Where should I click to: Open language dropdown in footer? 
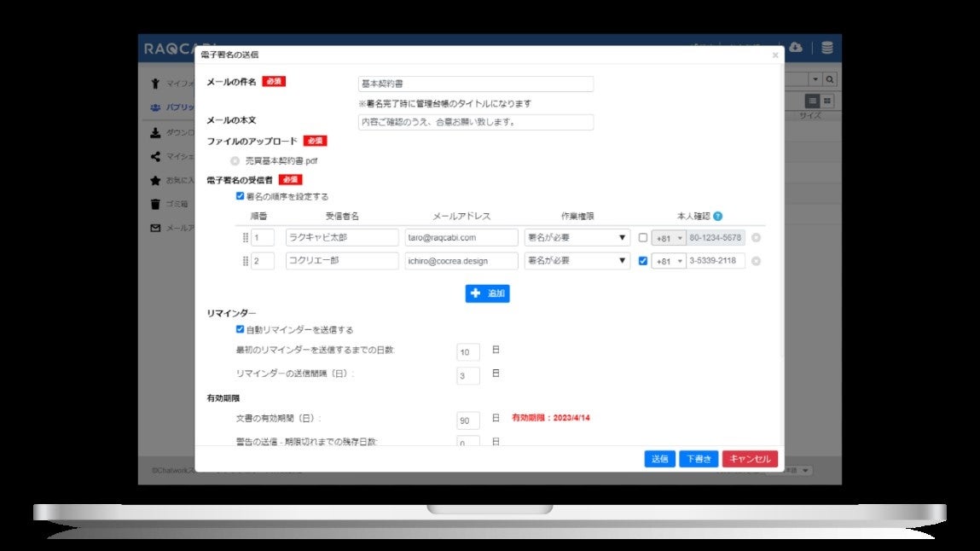(x=789, y=471)
